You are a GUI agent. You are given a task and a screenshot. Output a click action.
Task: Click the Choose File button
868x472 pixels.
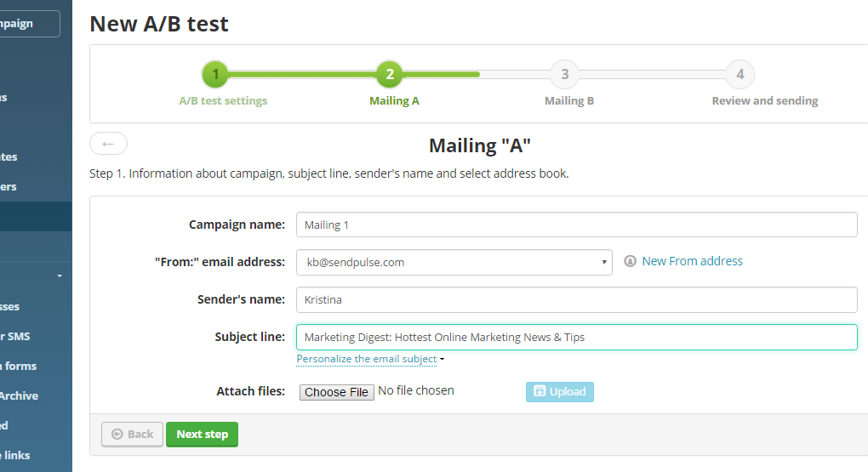click(336, 392)
